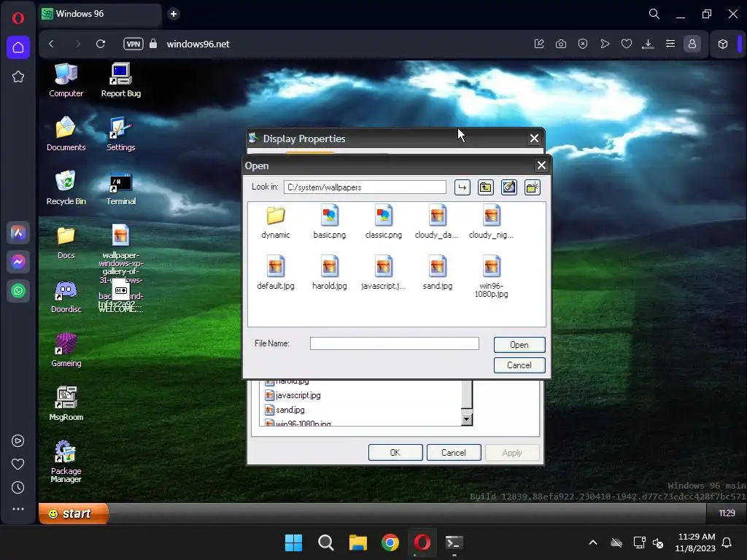Select javascript.j... file in Open dialog grid
Image resolution: width=747 pixels, height=560 pixels.
pyautogui.click(x=384, y=273)
